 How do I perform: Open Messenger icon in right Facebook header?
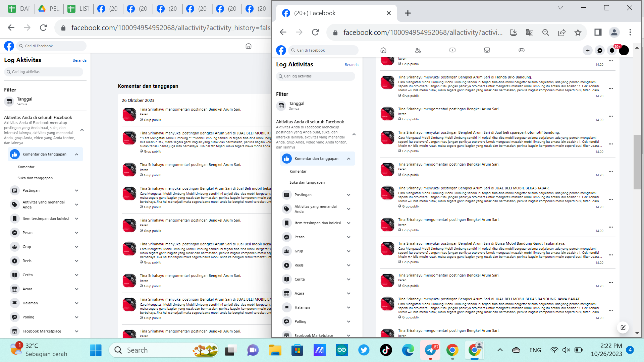point(600,50)
